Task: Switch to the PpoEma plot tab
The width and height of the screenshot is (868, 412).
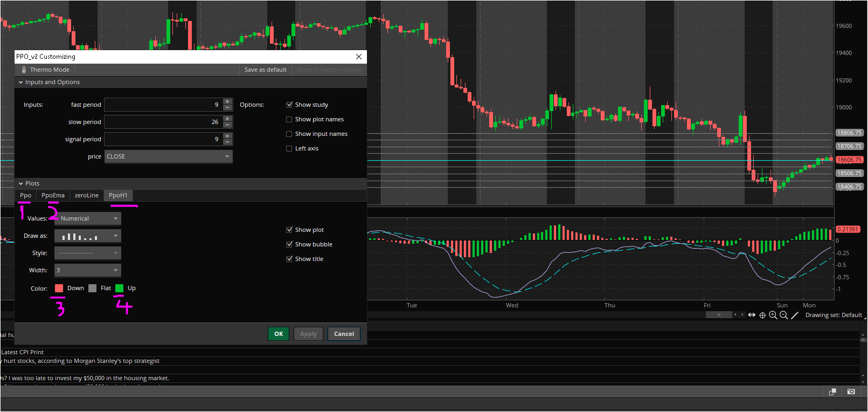Action: click(53, 195)
